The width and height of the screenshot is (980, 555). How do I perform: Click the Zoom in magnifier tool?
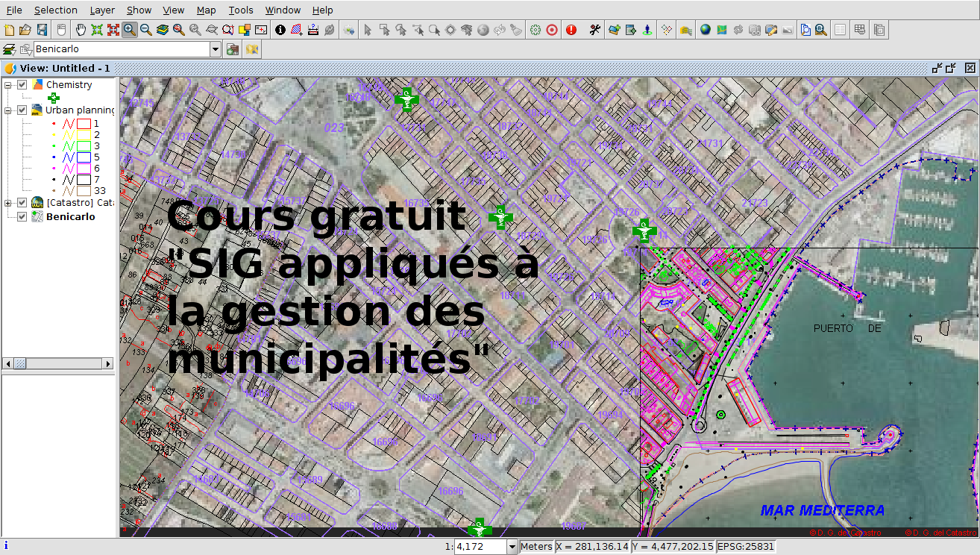pos(130,30)
